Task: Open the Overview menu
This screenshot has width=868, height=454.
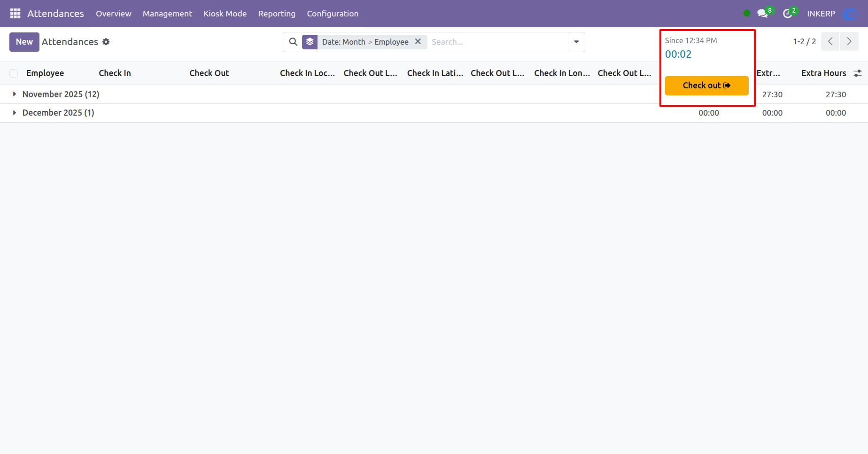Action: (114, 14)
